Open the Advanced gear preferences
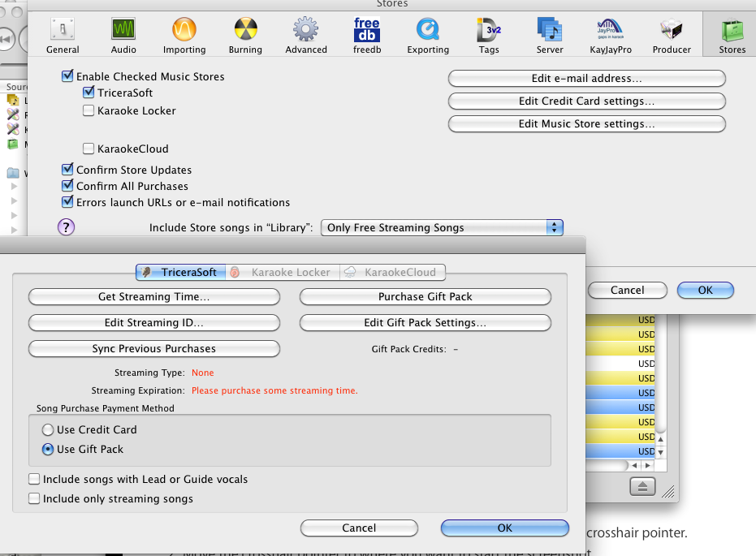Viewport: 756px width, 556px height. click(x=305, y=36)
